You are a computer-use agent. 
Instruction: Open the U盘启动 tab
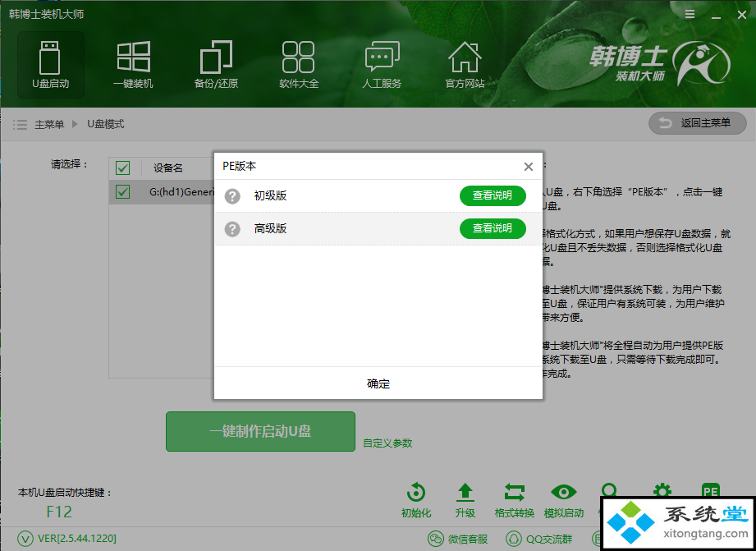pyautogui.click(x=51, y=65)
